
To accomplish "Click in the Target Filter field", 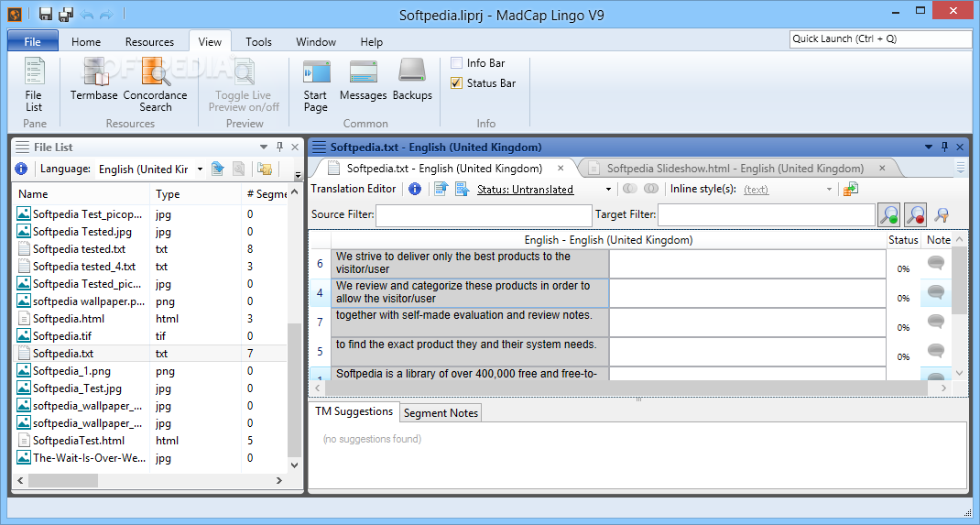I will [767, 215].
